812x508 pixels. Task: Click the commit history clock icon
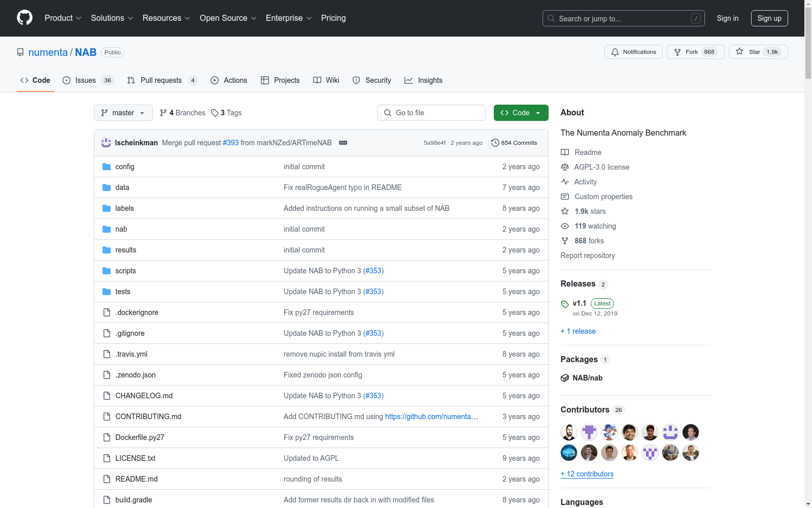[x=495, y=143]
